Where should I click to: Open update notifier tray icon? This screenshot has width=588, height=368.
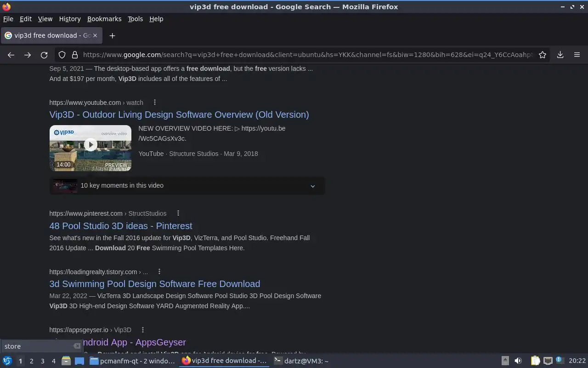[559, 360]
